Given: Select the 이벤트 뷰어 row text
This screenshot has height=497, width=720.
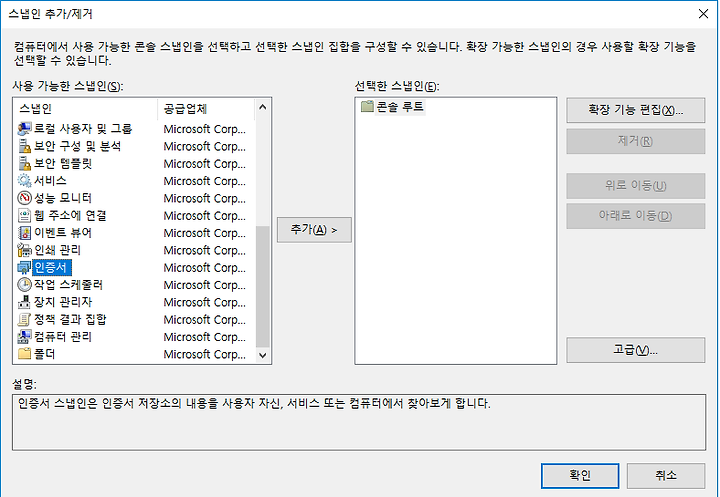Looking at the screenshot, I should pyautogui.click(x=63, y=233).
